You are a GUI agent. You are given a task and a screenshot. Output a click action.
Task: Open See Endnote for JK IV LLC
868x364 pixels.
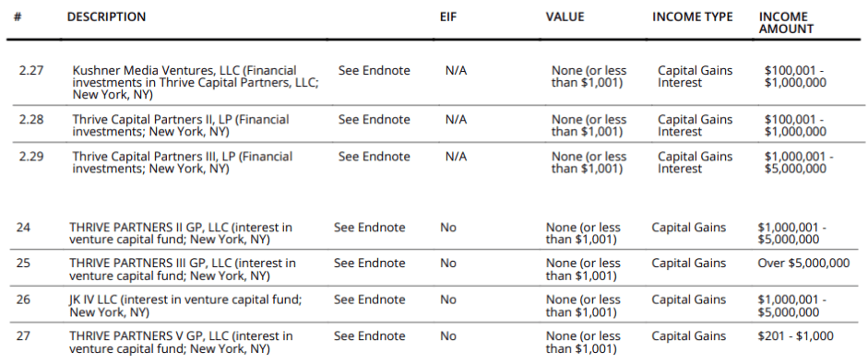coord(369,299)
